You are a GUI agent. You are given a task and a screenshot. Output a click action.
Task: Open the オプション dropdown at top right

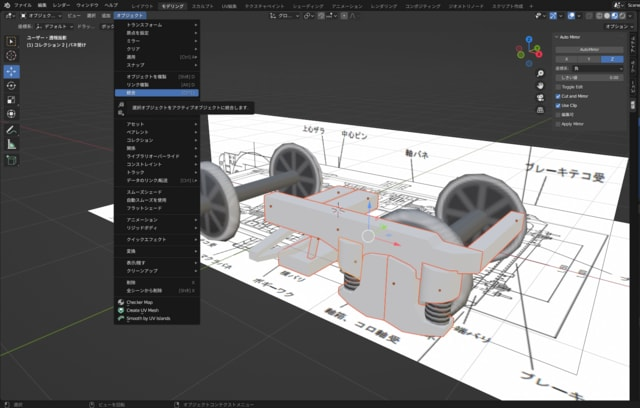click(x=619, y=27)
